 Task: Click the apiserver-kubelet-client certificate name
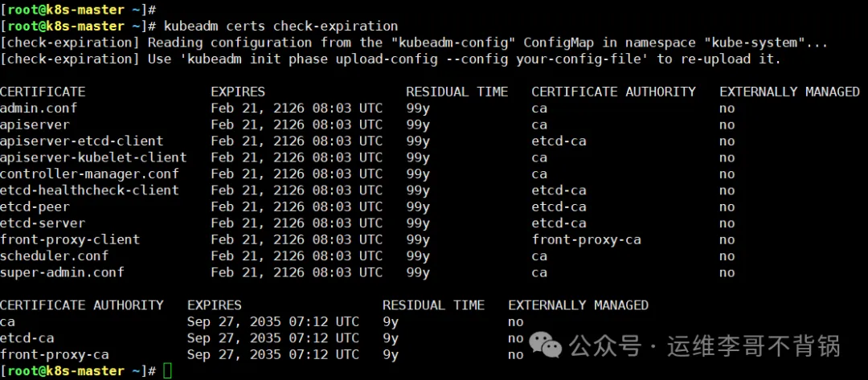pos(93,157)
